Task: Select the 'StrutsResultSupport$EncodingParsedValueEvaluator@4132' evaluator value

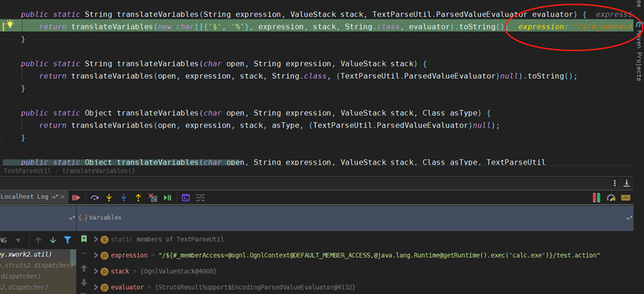Action: click(255, 288)
